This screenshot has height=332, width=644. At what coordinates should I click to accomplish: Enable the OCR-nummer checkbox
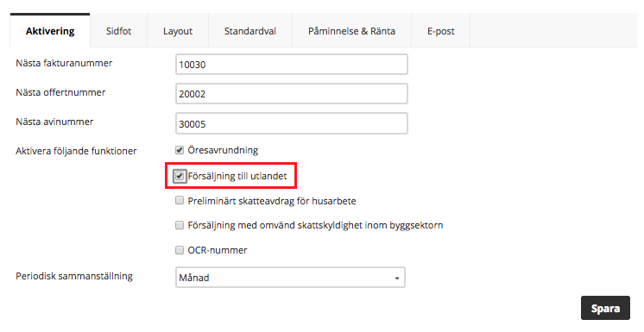click(x=180, y=250)
